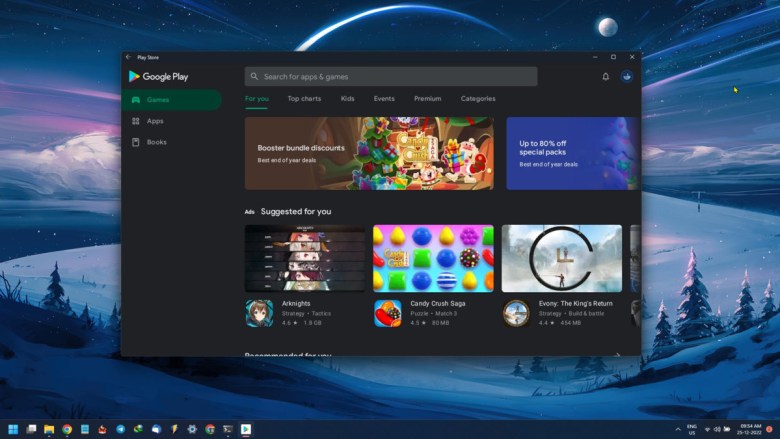Open the Settings gear on the taskbar
This screenshot has width=780, height=439.
click(x=192, y=429)
